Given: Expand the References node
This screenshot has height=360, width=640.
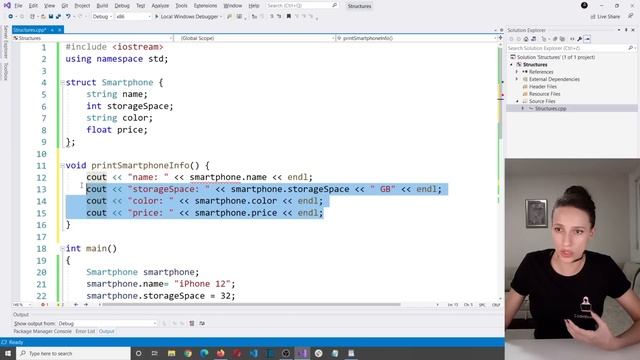Looking at the screenshot, I should [x=517, y=72].
